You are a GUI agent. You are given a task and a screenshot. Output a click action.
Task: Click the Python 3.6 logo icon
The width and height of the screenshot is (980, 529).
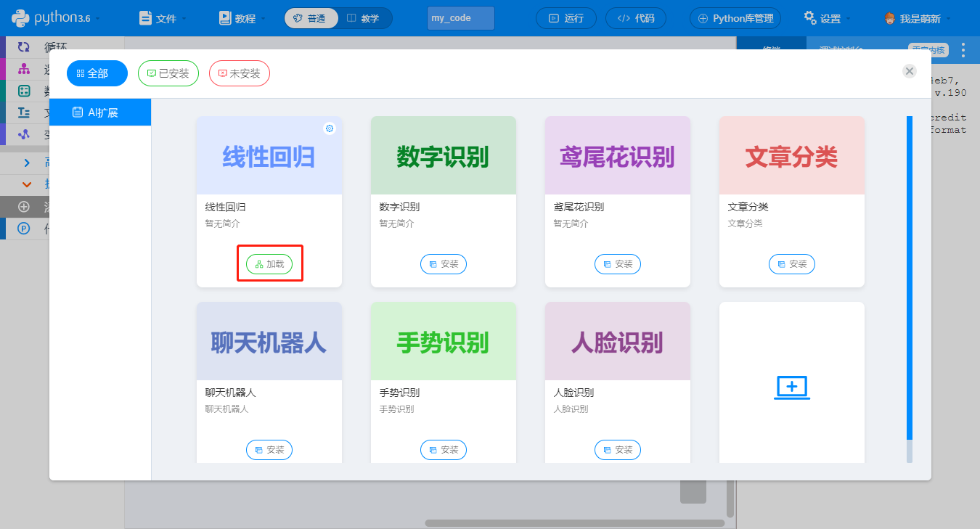[x=21, y=18]
